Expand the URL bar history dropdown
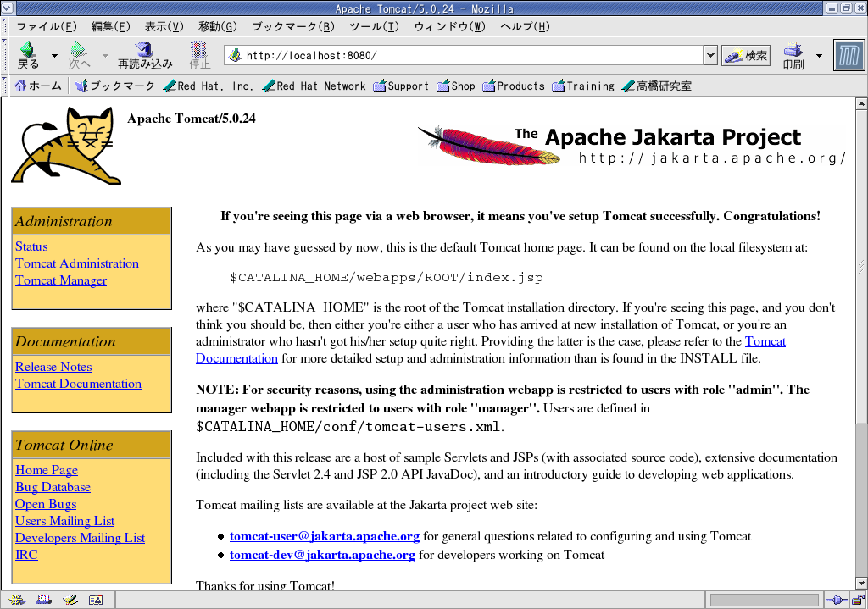 tap(710, 55)
